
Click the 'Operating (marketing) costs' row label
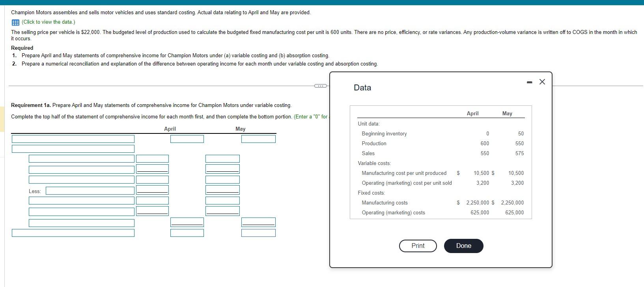click(393, 213)
